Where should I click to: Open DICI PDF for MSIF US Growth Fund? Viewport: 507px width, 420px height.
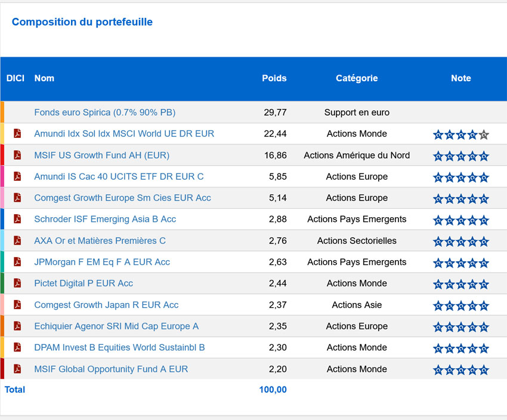pos(17,155)
